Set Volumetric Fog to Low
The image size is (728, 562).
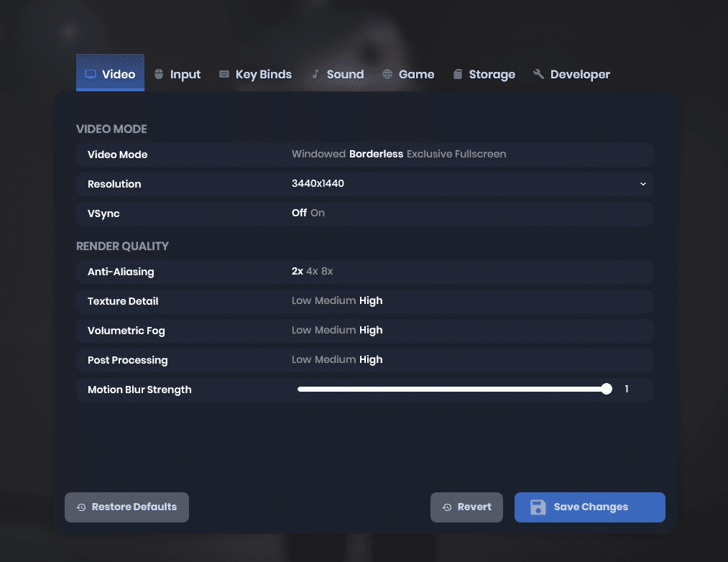pyautogui.click(x=301, y=331)
